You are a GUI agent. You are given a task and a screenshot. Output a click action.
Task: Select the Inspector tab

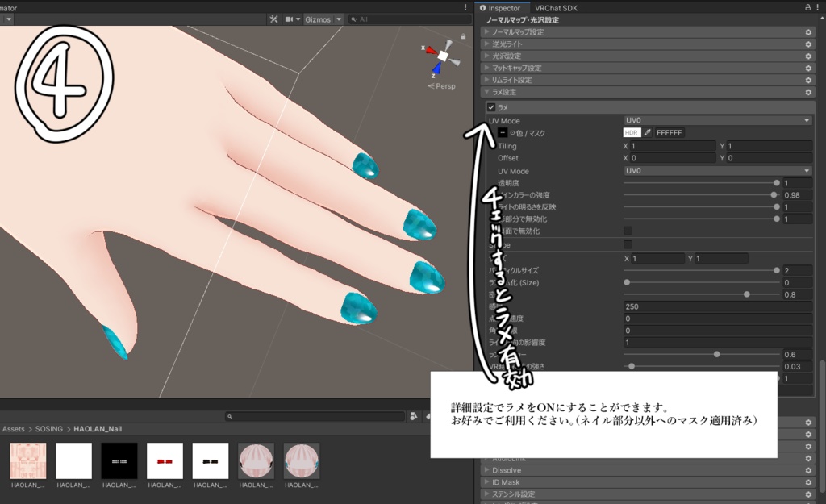tap(504, 7)
